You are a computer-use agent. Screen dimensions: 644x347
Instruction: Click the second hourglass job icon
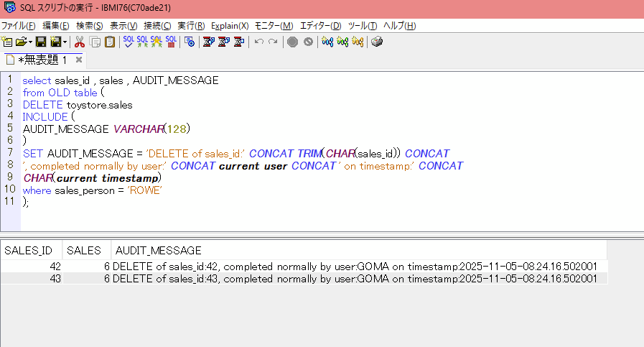224,42
